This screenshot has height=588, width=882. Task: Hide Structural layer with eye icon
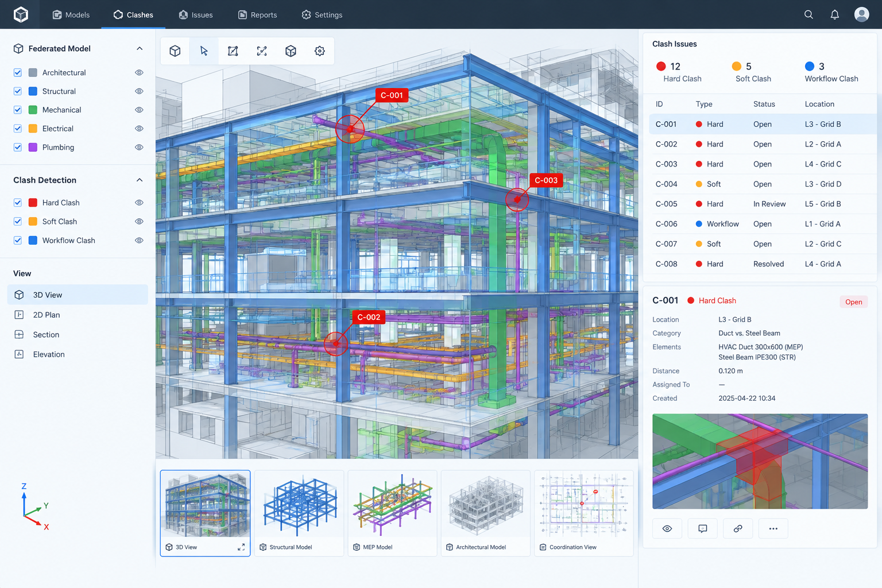point(139,91)
